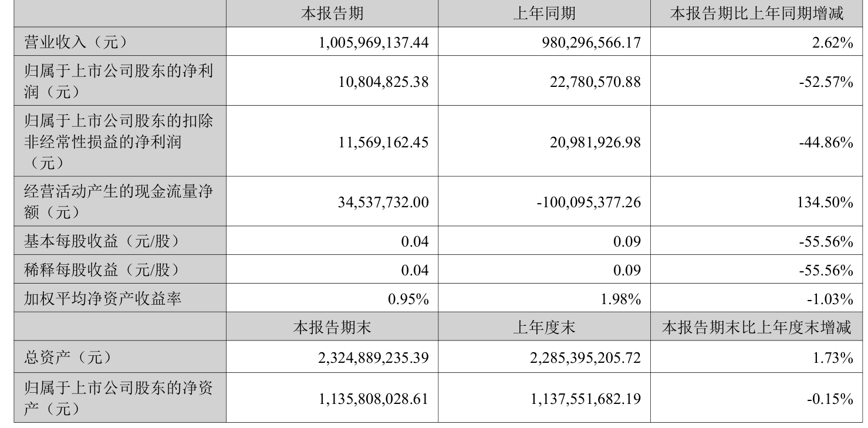Click 基本每股收益（元/股） row label
868x428 pixels.
tap(100, 241)
